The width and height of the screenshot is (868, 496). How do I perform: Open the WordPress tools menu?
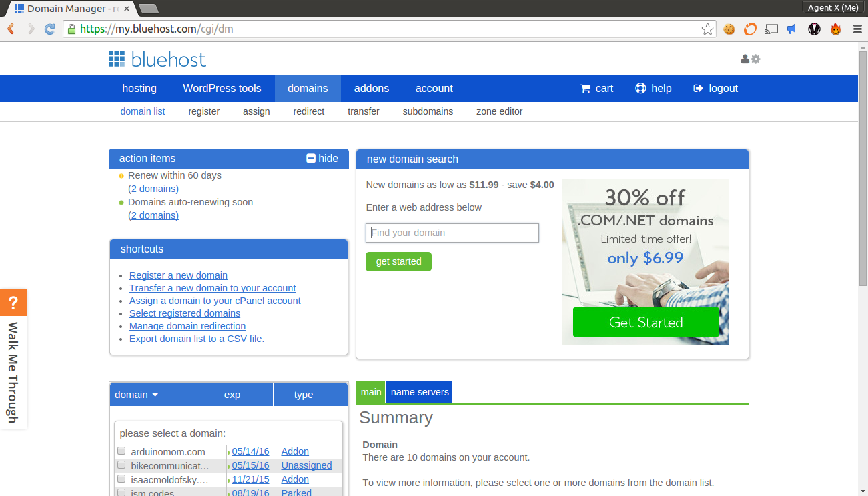[222, 89]
